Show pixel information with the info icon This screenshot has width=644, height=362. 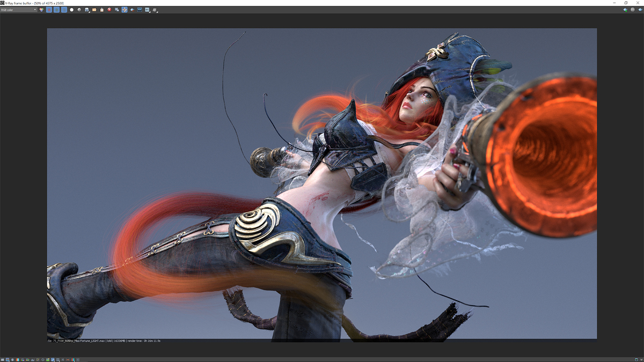point(12,359)
